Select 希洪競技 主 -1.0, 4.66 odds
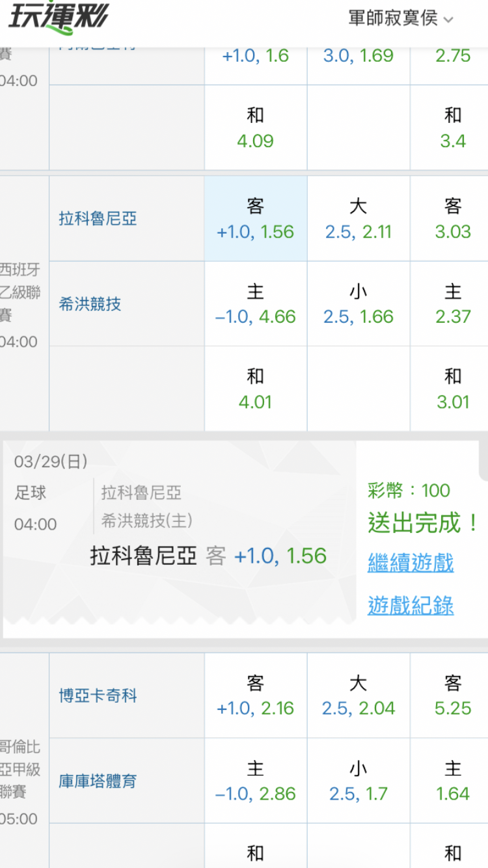 point(255,304)
